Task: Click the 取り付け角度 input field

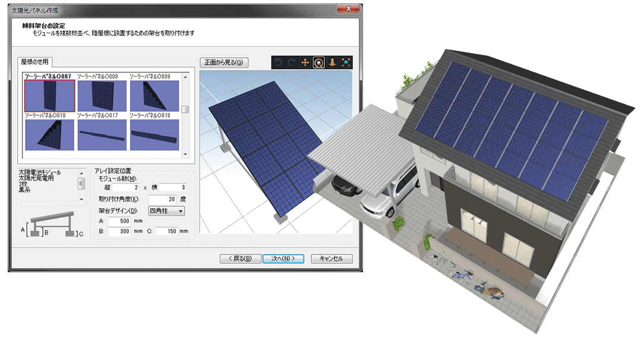Action: point(163,199)
